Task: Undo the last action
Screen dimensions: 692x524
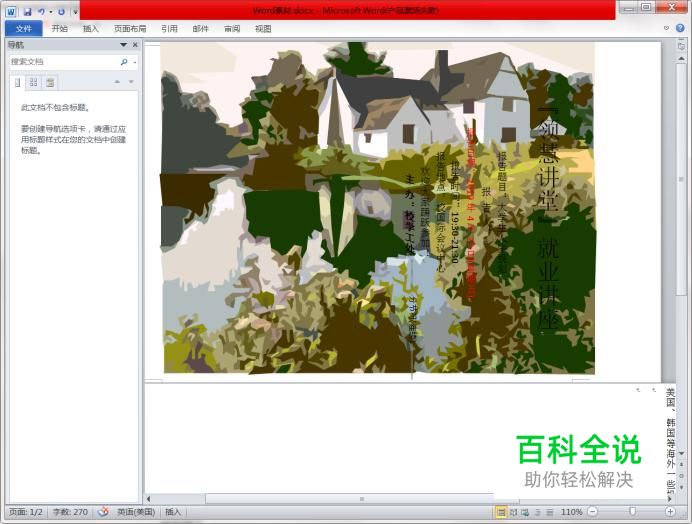Action: pyautogui.click(x=41, y=12)
